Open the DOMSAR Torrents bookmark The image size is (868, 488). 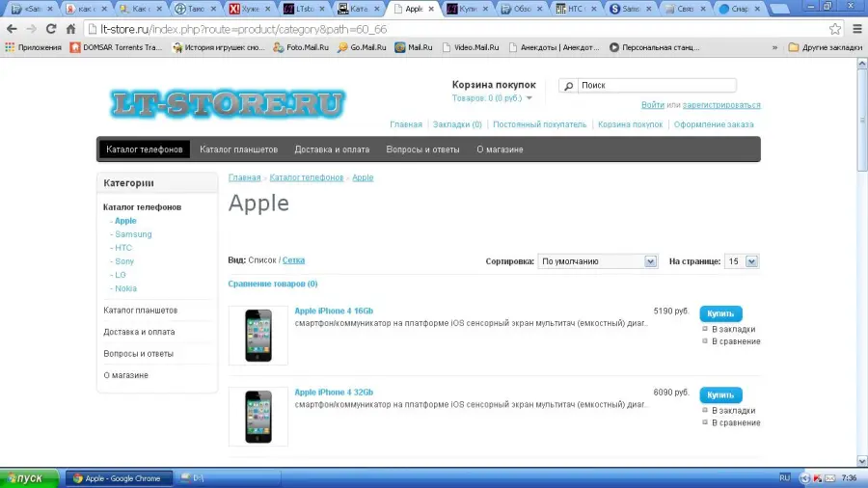pyautogui.click(x=117, y=47)
